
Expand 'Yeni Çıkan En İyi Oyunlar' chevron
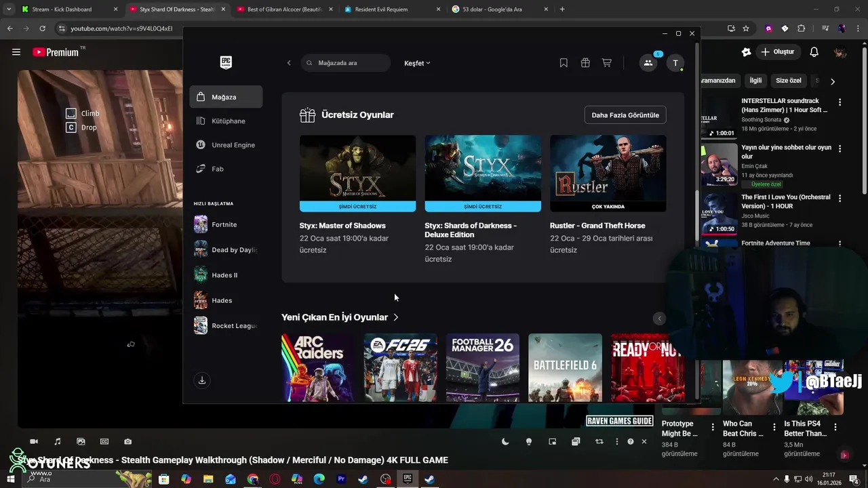[x=396, y=317]
